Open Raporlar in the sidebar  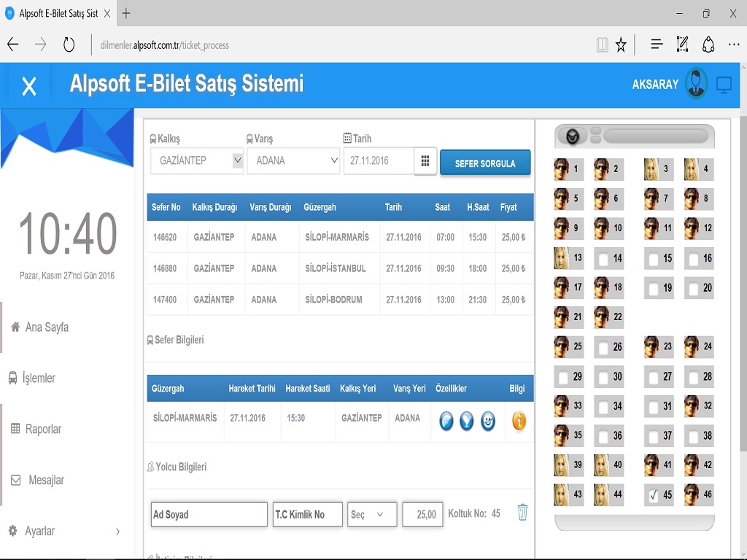click(x=36, y=429)
